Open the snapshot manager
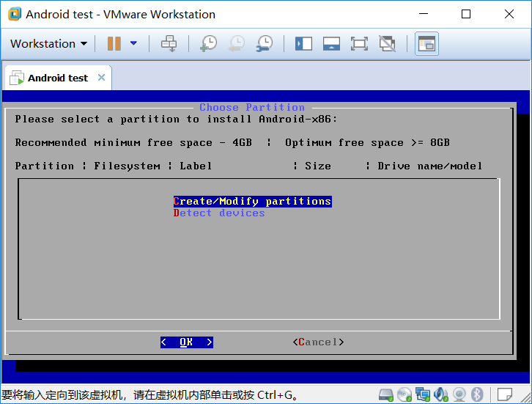This screenshot has height=404, width=532. [265, 43]
